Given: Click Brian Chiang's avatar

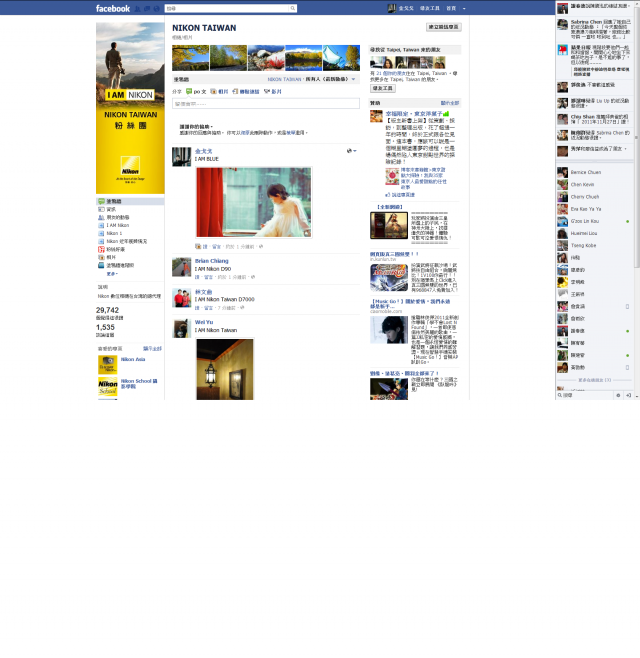Looking at the screenshot, I should (x=181, y=267).
